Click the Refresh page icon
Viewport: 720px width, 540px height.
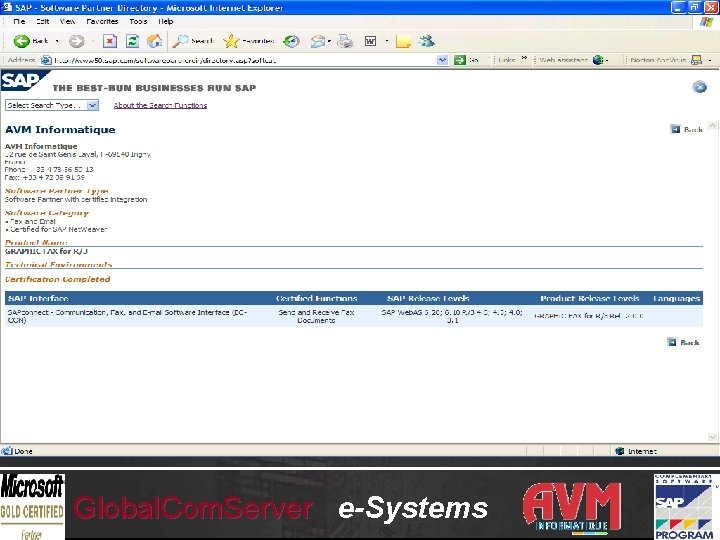point(132,41)
